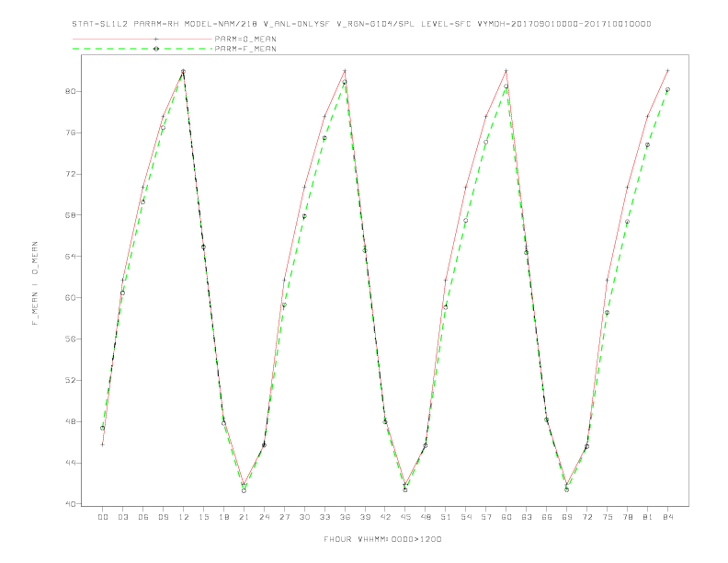
Task: Click the F_MEAN circle marker at hour 84
Action: coord(667,89)
